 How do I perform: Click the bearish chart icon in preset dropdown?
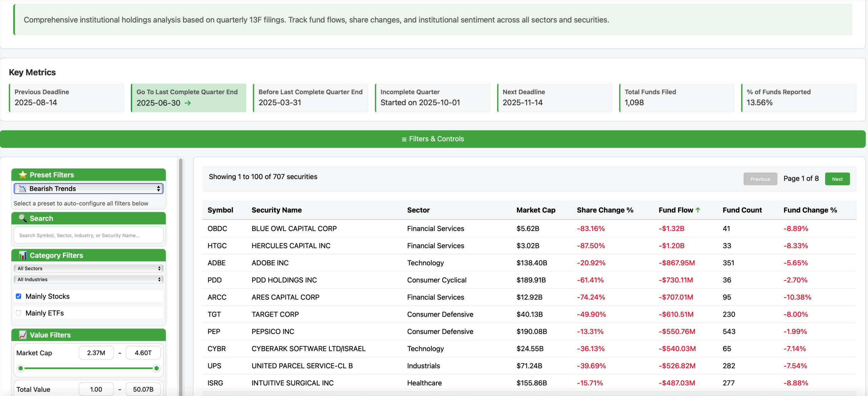coord(23,189)
